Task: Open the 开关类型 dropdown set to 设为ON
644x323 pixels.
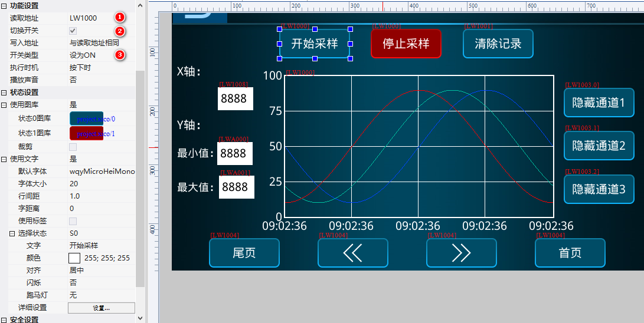Action: click(x=100, y=55)
